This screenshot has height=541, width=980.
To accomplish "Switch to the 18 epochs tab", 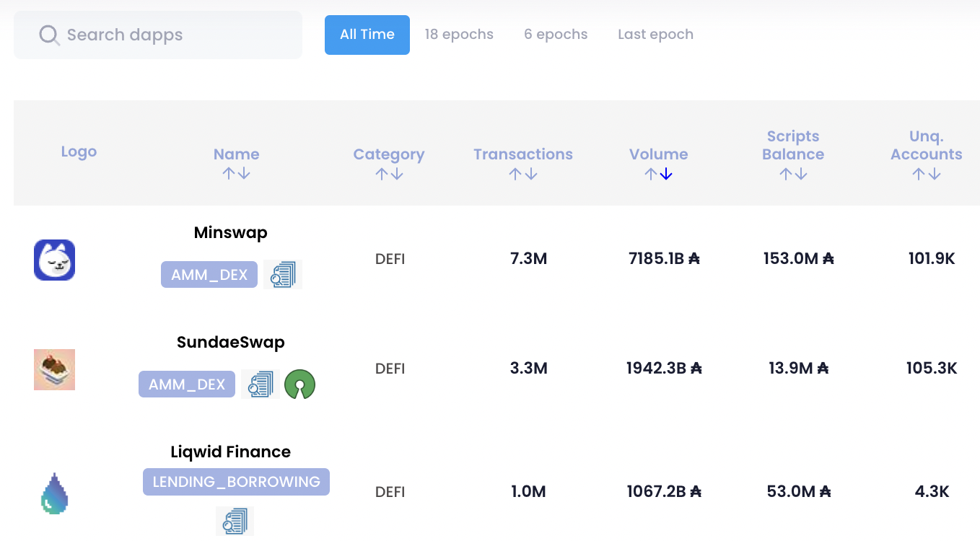I will click(459, 34).
